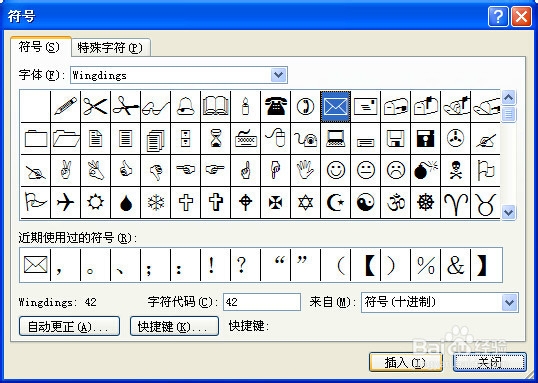Choose the thumbs-down hand symbol

tap(155, 170)
